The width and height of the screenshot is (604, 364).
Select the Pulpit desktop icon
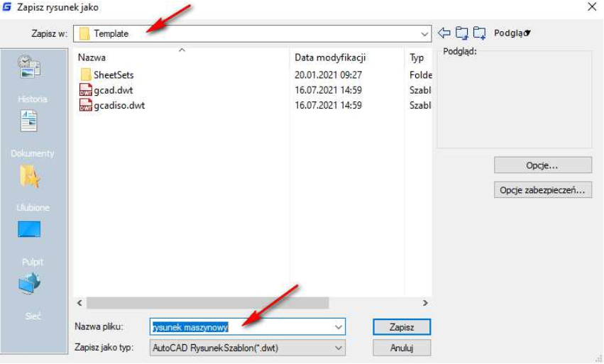(x=29, y=230)
